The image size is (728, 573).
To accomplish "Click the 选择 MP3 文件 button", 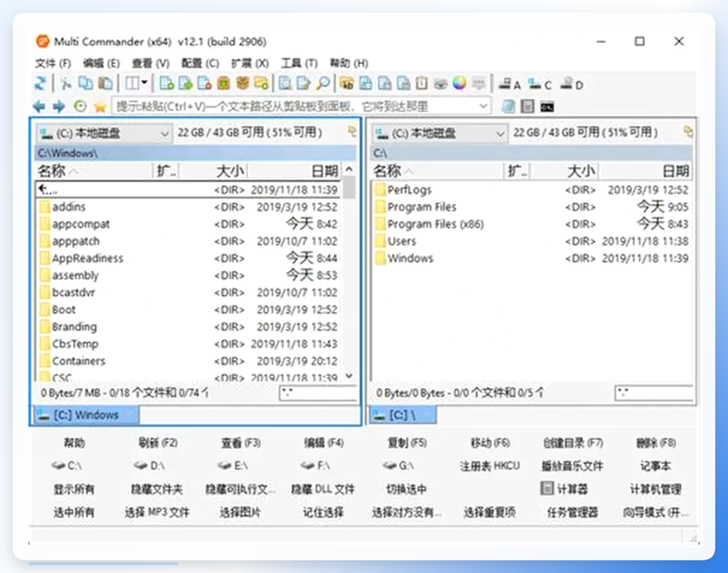I will click(x=157, y=512).
